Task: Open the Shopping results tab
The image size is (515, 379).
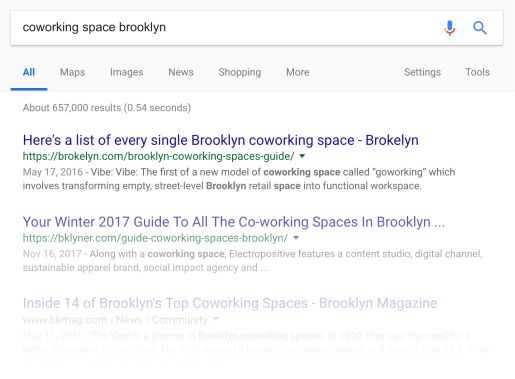Action: (240, 72)
